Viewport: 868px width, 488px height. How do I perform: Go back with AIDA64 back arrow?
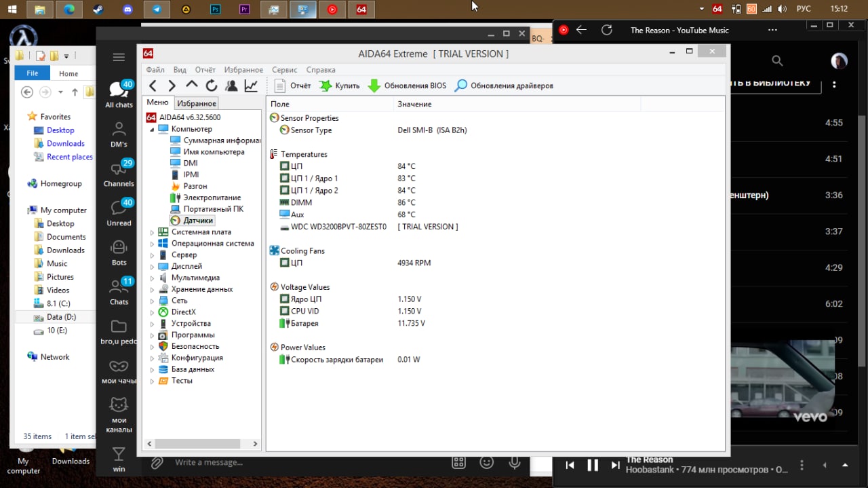pos(153,86)
